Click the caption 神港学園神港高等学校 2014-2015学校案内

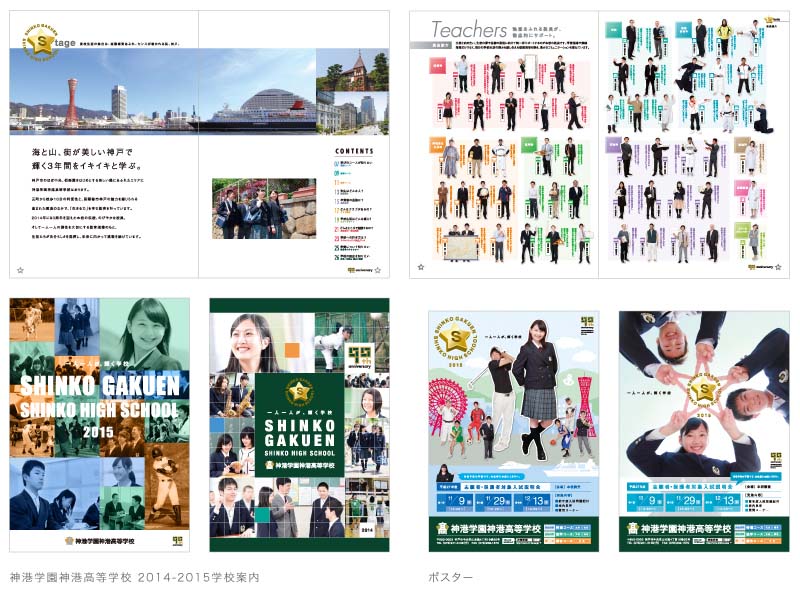(x=135, y=577)
